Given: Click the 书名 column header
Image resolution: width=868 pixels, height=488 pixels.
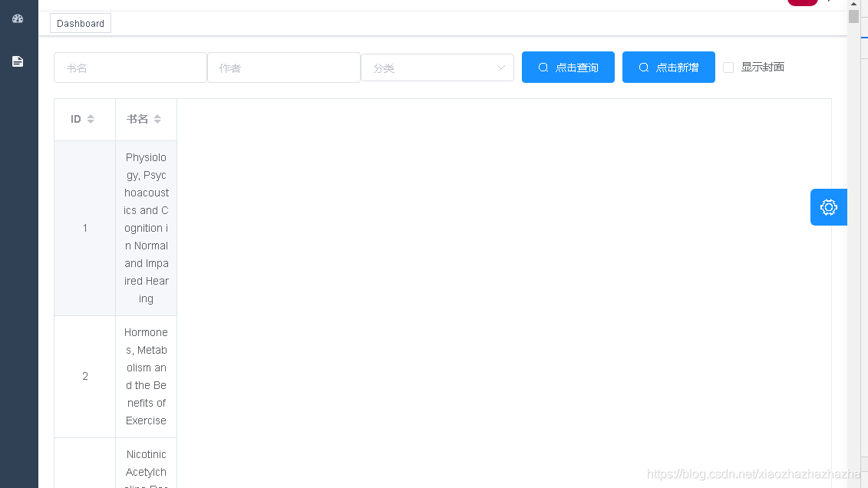Looking at the screenshot, I should pyautogui.click(x=146, y=120).
